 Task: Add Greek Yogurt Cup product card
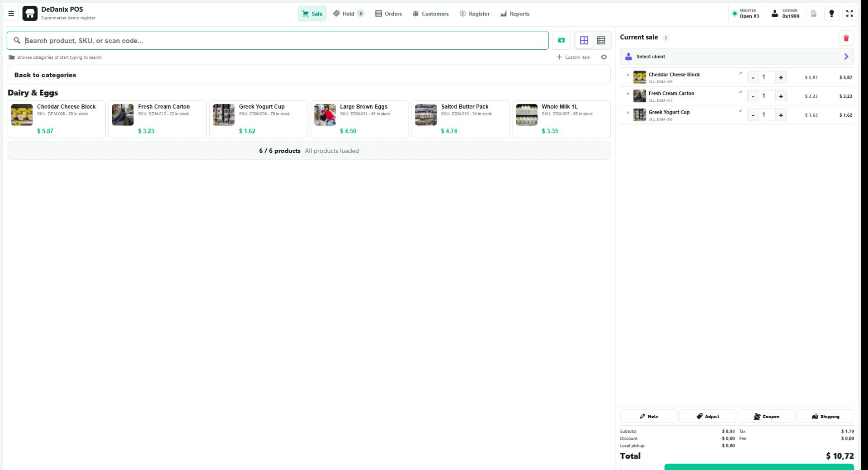[x=259, y=119]
